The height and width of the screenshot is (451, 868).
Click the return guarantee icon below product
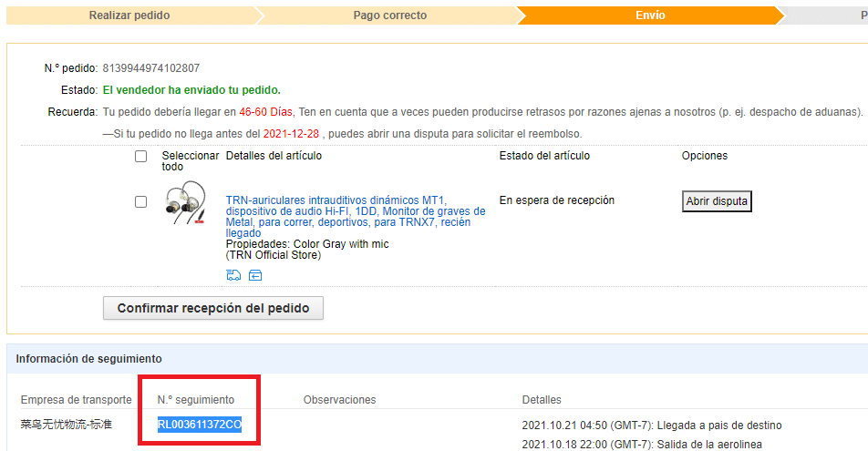[x=255, y=275]
